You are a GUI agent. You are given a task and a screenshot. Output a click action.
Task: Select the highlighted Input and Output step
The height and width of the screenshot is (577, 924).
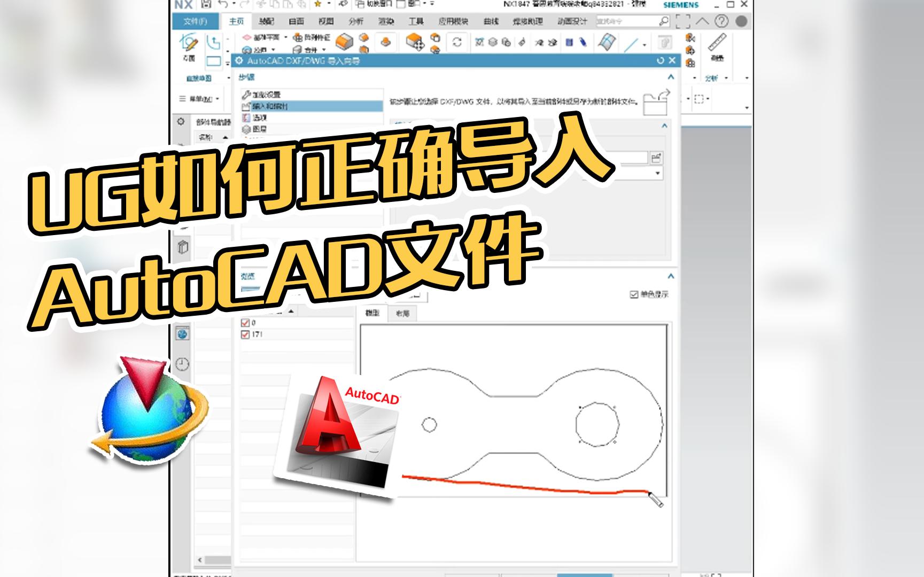[312, 106]
